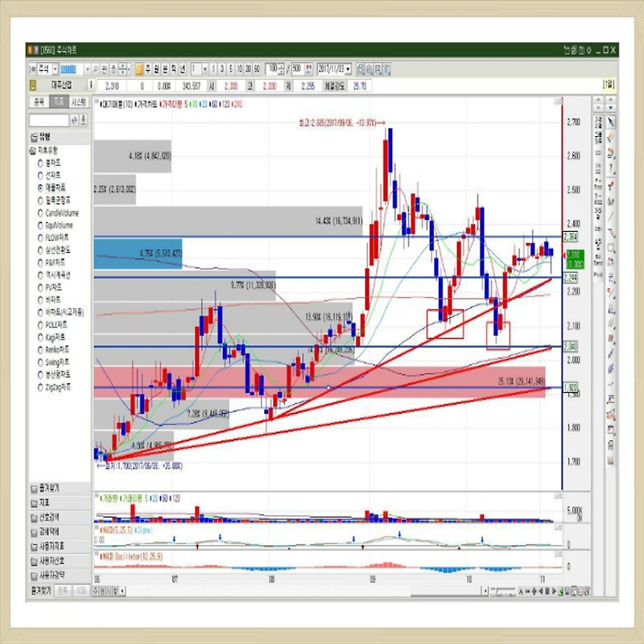Click the calendar icon beside 500 count

pos(308,69)
